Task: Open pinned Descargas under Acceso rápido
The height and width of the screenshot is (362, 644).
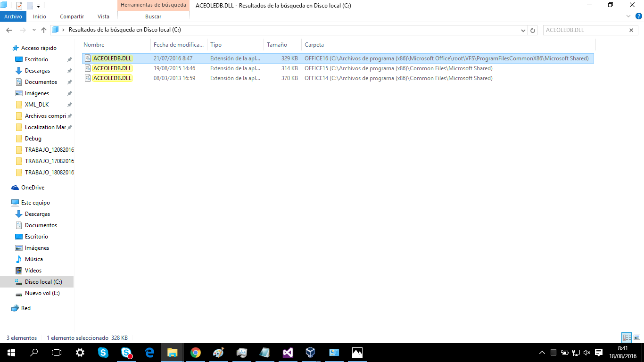Action: pos(37,71)
